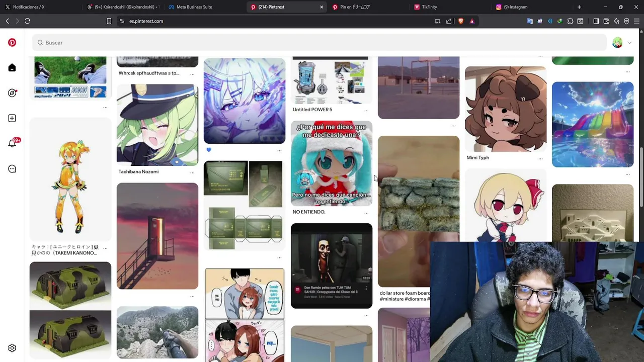
Task: Open the NO ENTIENDO. title link
Action: [x=308, y=212]
